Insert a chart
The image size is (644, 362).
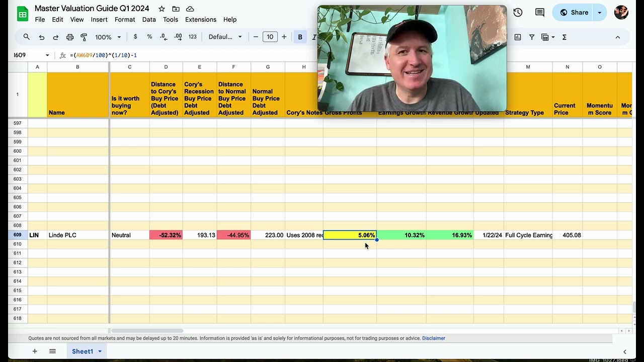pos(518,37)
